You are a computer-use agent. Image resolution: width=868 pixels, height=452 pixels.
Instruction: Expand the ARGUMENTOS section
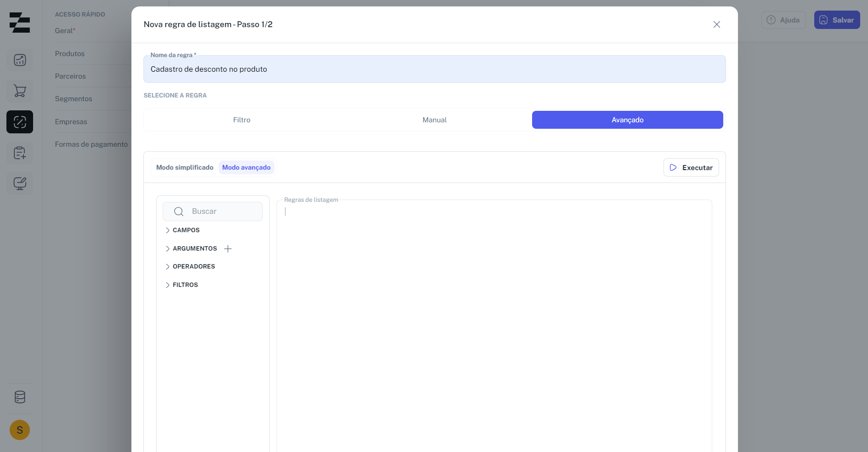coord(191,249)
